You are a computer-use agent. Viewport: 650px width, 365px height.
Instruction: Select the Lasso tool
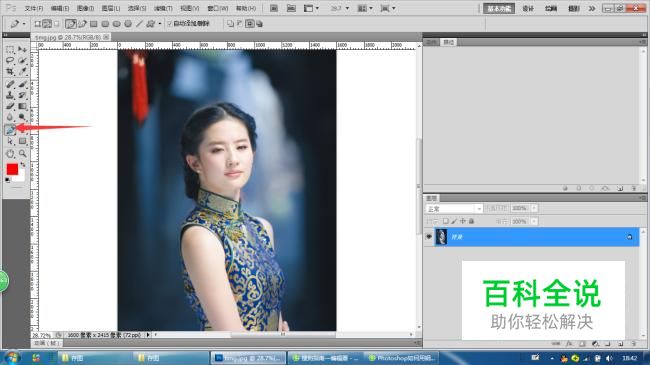pos(10,61)
